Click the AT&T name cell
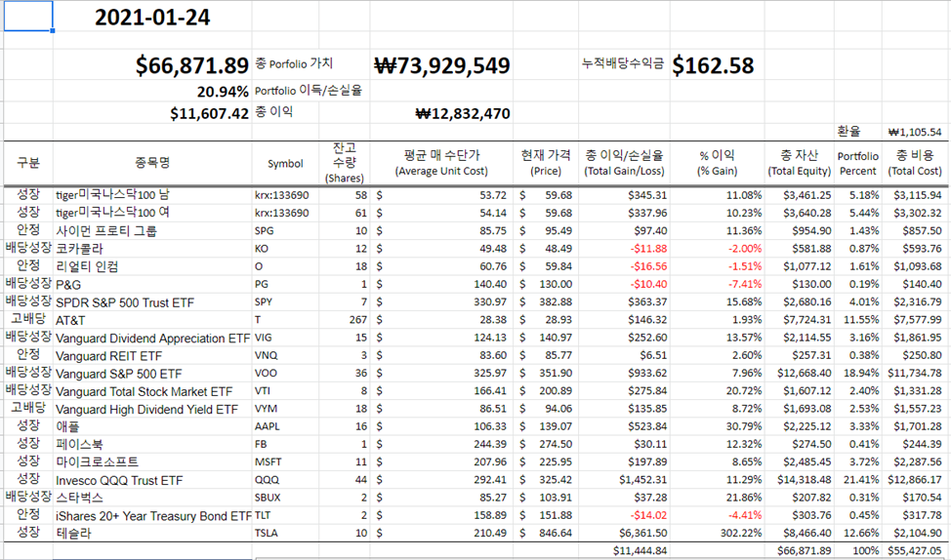The height and width of the screenshot is (560, 951). pos(152,319)
